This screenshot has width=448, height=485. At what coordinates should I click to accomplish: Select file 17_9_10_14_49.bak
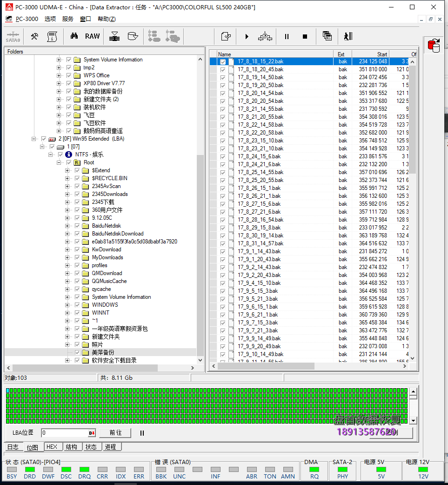coord(261,354)
